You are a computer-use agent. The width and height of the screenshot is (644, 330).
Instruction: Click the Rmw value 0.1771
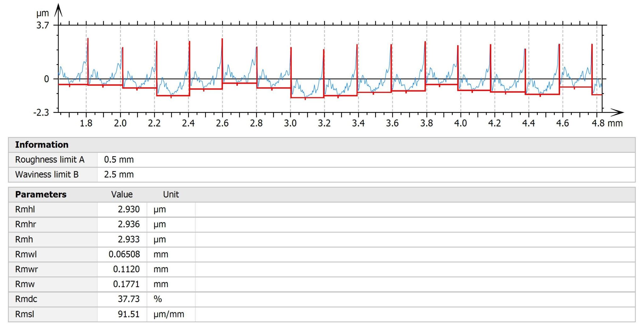126,284
